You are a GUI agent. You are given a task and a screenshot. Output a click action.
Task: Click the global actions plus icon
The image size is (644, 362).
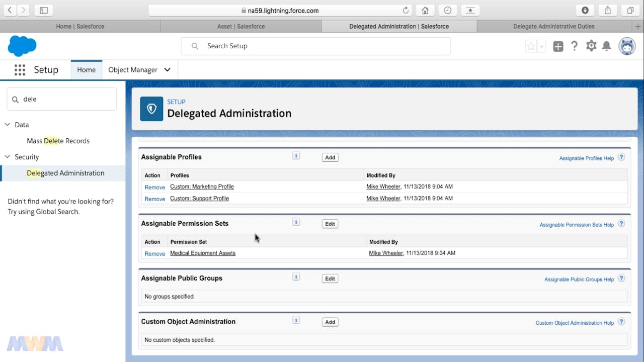558,46
